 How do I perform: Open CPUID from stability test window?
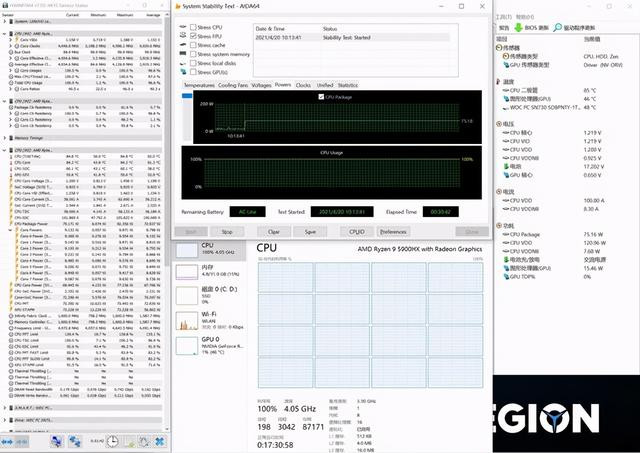point(357,232)
